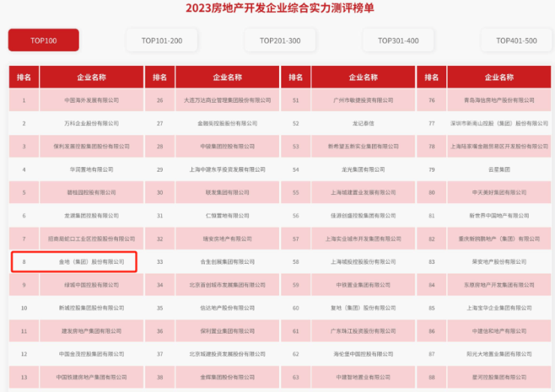
Task: Show the TOP401-500 rankings tab
Action: coord(517,40)
